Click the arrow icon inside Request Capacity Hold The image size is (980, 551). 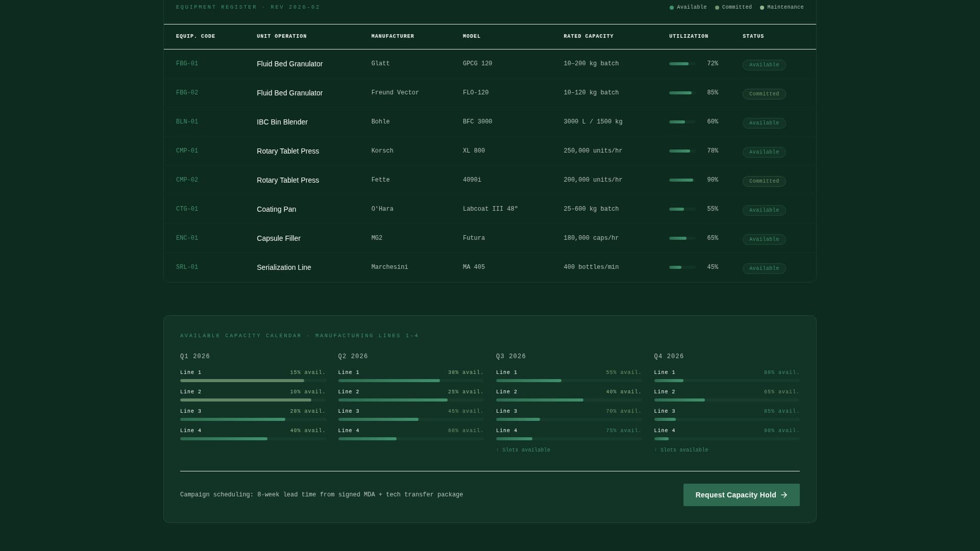pyautogui.click(x=784, y=495)
